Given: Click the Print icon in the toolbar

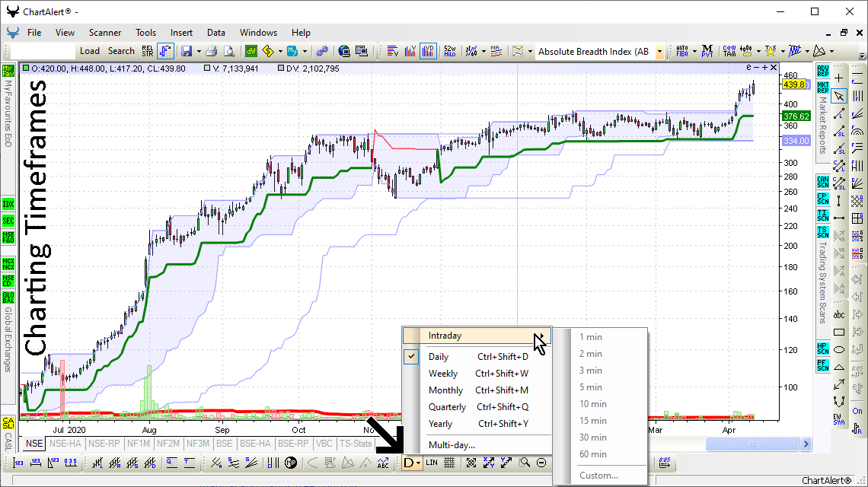Looking at the screenshot, I should click(212, 51).
